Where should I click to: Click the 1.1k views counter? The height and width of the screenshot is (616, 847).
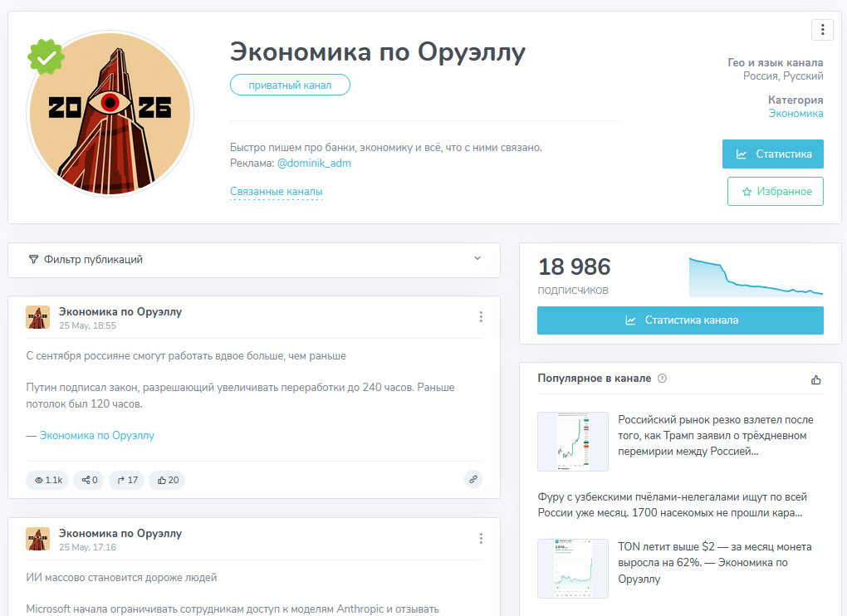point(48,480)
